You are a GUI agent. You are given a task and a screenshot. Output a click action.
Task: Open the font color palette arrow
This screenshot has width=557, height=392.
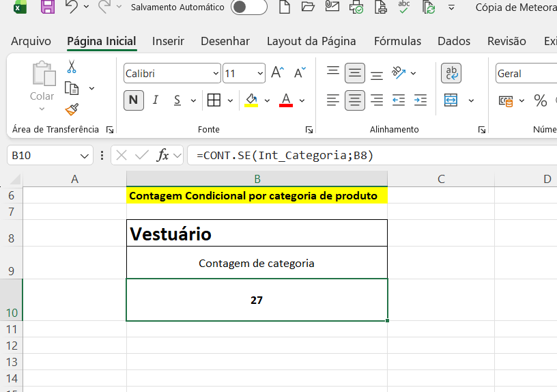[302, 100]
